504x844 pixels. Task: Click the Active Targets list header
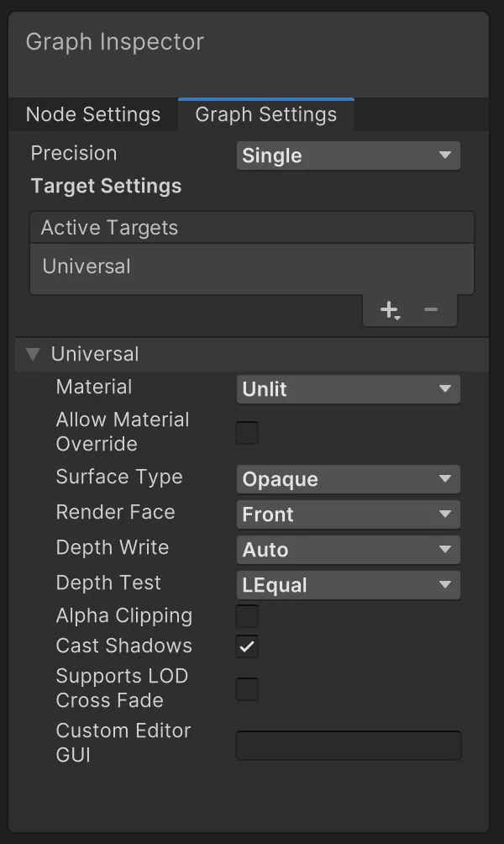tap(109, 228)
